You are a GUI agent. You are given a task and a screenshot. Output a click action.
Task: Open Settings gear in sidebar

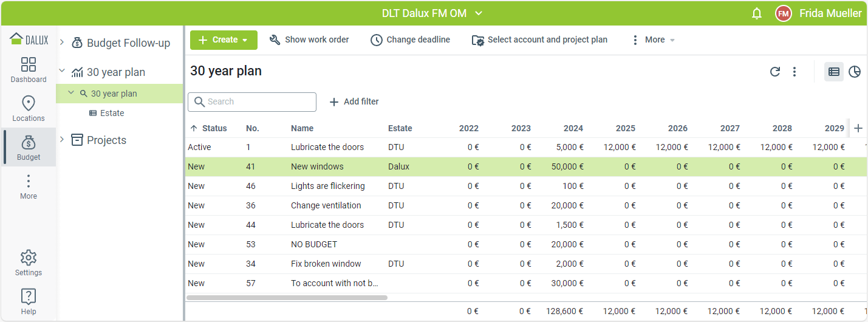(29, 263)
